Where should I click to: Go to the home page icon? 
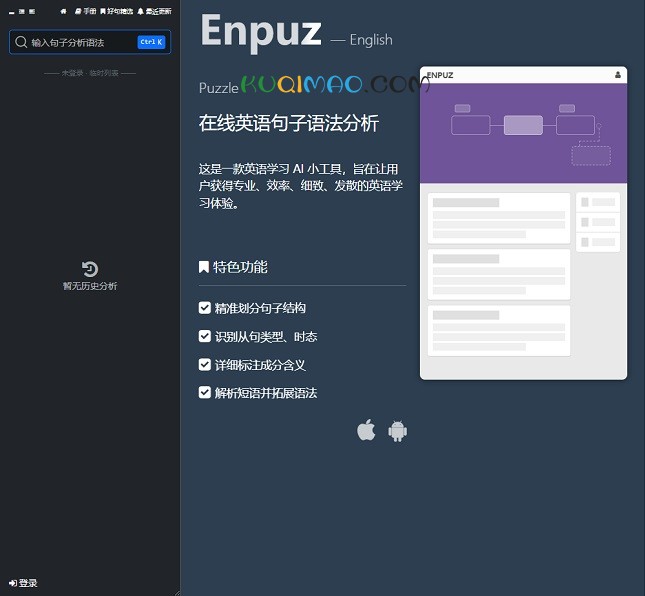tap(63, 12)
